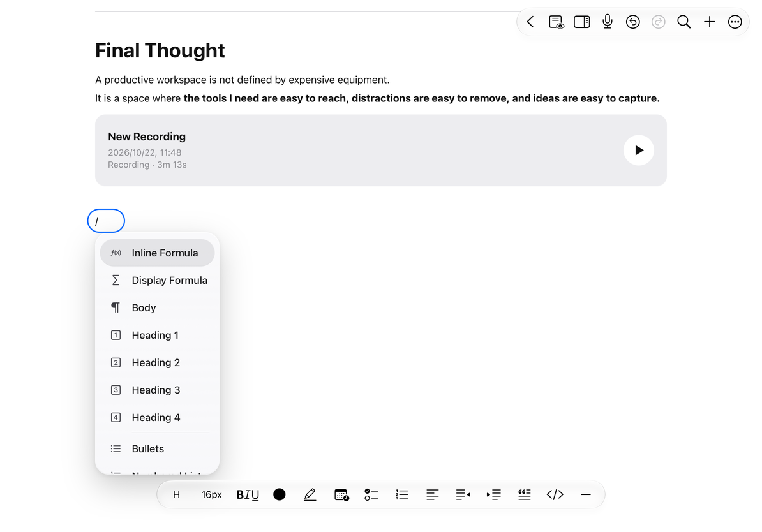Play the New Recording audio
The width and height of the screenshot is (762, 532).
coord(639,150)
